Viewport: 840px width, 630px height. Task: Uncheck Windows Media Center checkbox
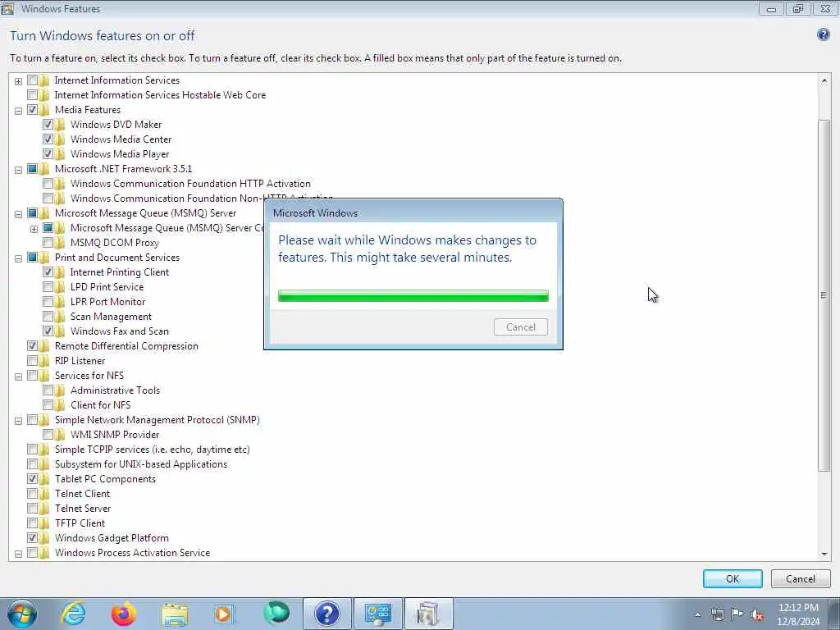click(x=48, y=139)
